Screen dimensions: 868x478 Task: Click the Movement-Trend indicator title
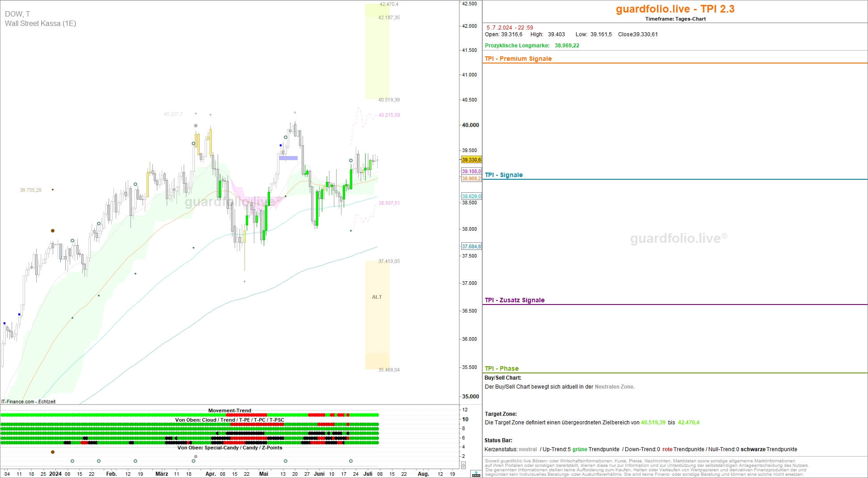(230, 410)
